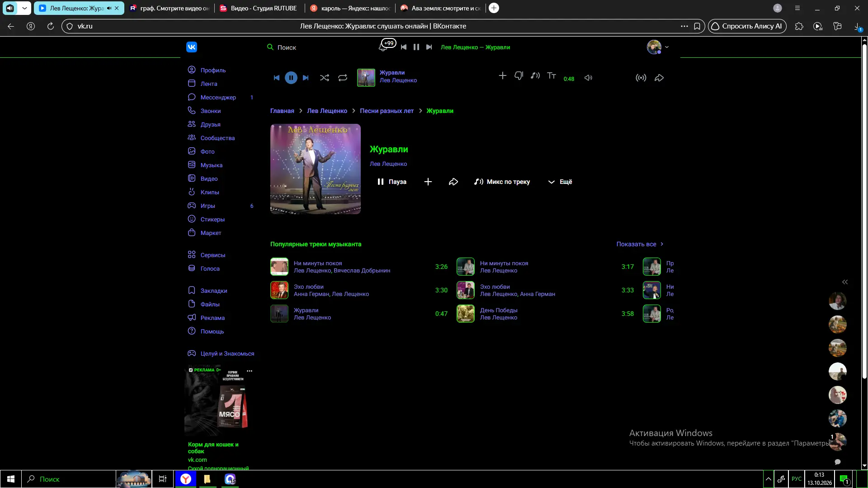Screen dimensions: 868x488
Task: Dislike the current track with thumbs-down icon
Action: [x=519, y=76]
